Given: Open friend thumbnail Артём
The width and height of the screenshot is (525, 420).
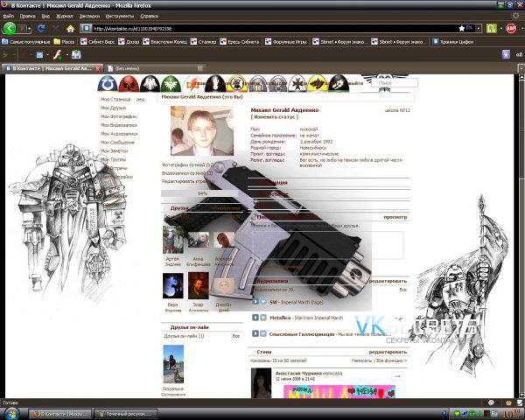Looking at the screenshot, I should tap(173, 239).
